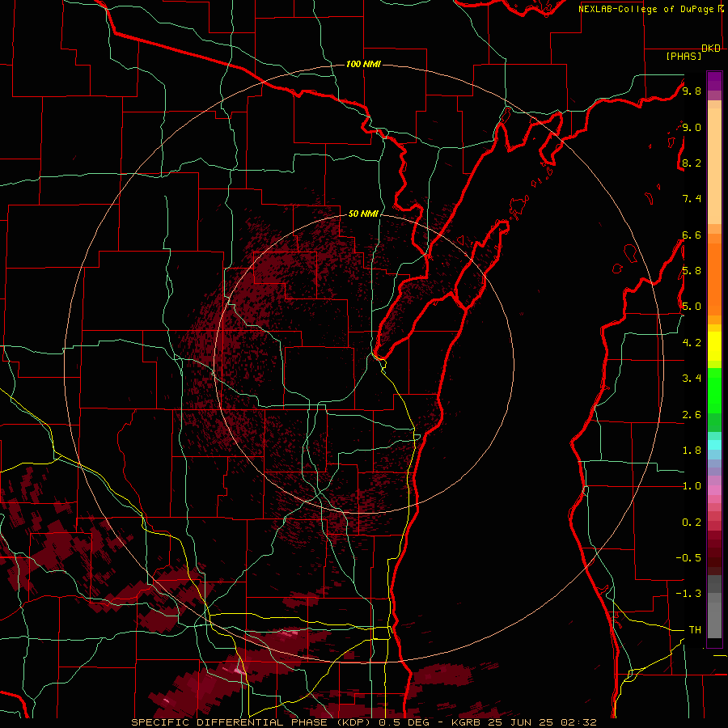This screenshot has width=728, height=728.
Task: Click the purple top segment of color bar
Action: (714, 81)
